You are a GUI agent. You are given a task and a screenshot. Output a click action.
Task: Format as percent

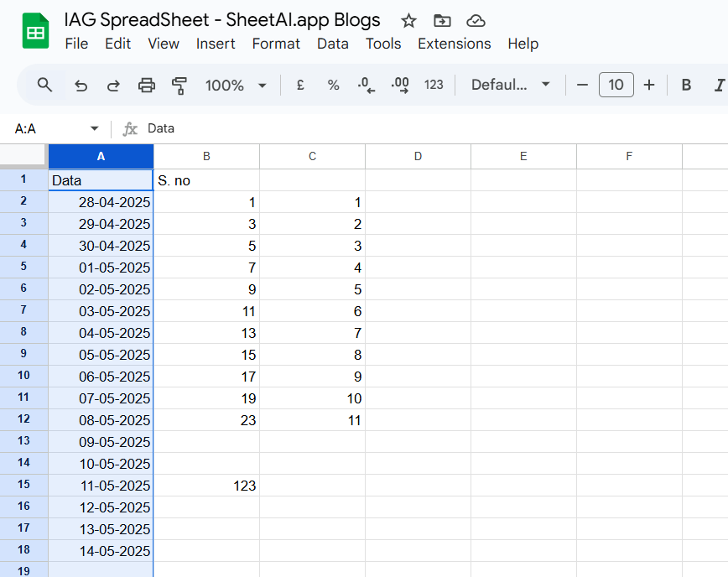coord(333,85)
